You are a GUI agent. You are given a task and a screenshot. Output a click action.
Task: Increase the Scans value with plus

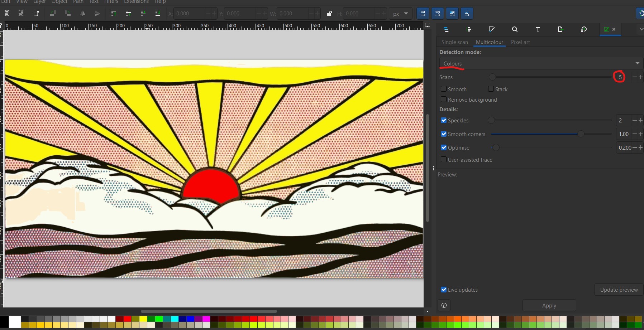pyautogui.click(x=641, y=77)
